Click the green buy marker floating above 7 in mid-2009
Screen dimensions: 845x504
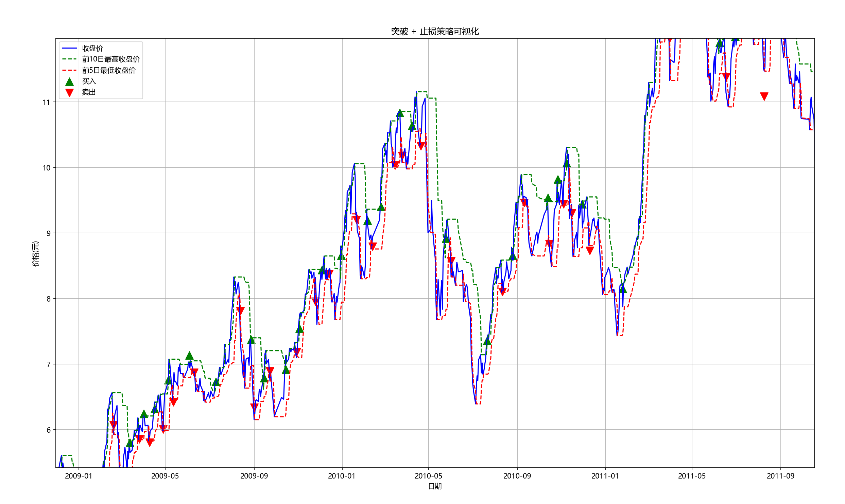pyautogui.click(x=189, y=356)
